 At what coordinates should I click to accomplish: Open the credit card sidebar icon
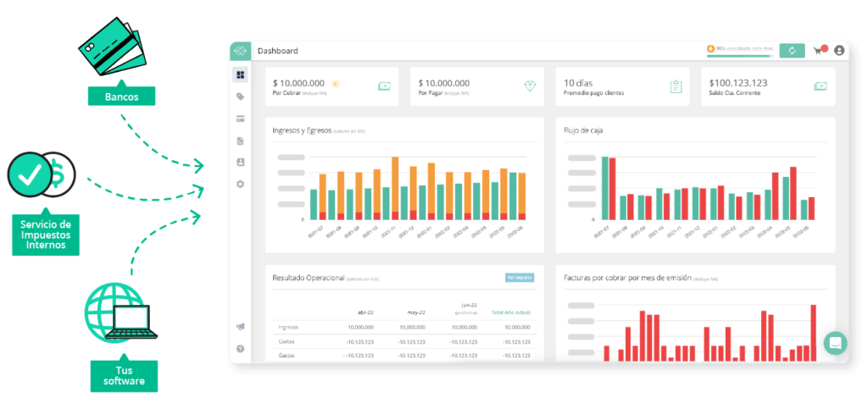click(241, 119)
